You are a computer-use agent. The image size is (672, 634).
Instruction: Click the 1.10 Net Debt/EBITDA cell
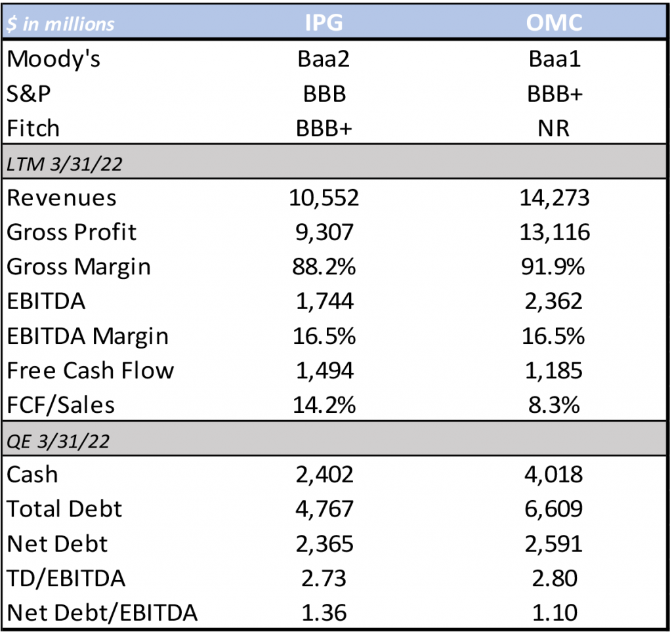click(x=555, y=613)
